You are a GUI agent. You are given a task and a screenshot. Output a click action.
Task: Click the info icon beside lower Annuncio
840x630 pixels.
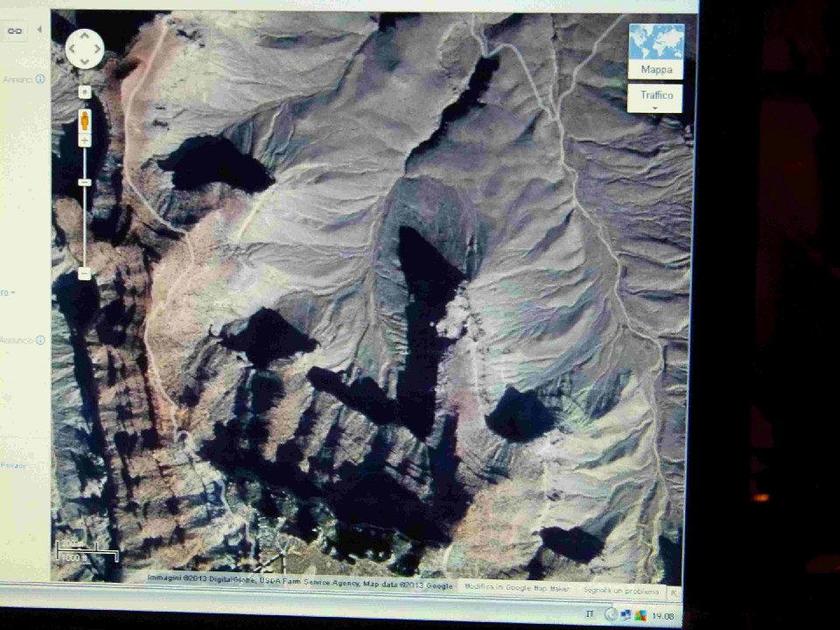click(40, 340)
